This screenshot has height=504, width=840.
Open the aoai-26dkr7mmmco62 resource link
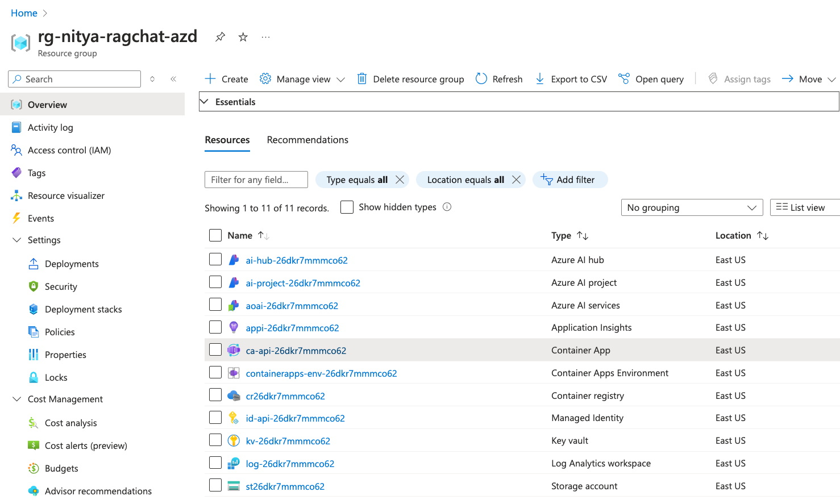tap(292, 306)
